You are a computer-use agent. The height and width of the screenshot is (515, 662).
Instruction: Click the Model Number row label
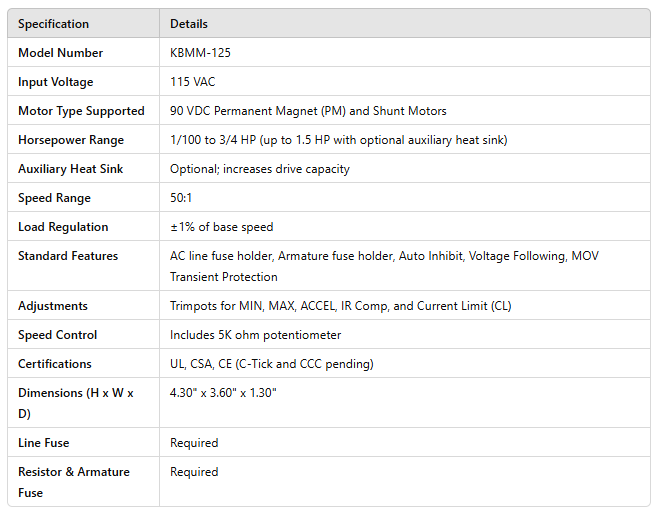coord(60,53)
